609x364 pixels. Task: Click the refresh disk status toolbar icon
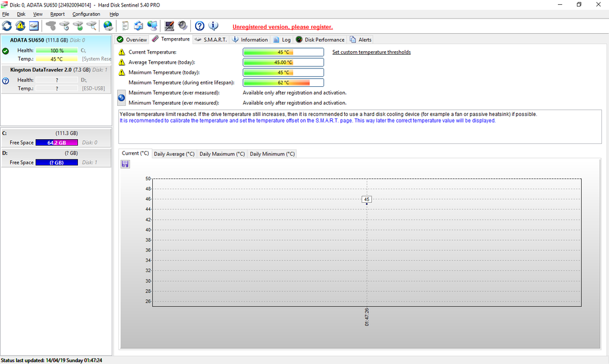pyautogui.click(x=7, y=26)
